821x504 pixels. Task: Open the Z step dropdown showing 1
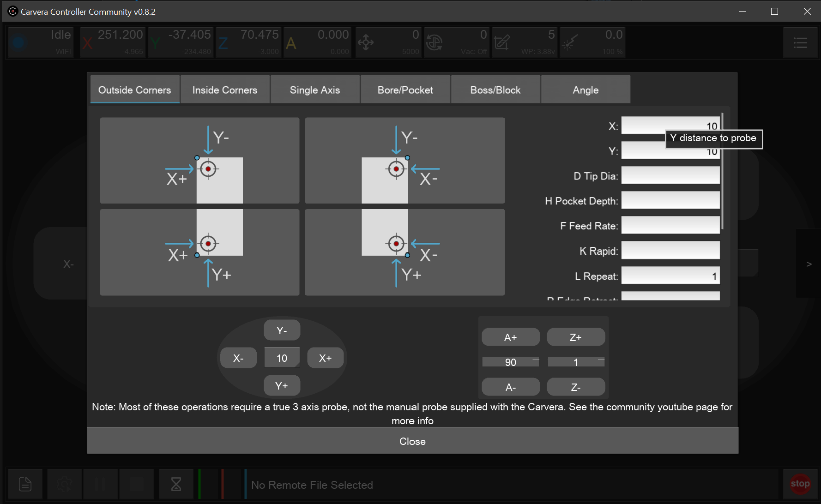(575, 362)
